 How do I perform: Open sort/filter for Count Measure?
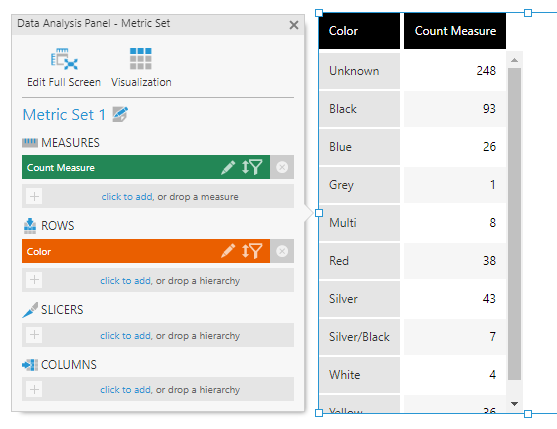click(252, 167)
